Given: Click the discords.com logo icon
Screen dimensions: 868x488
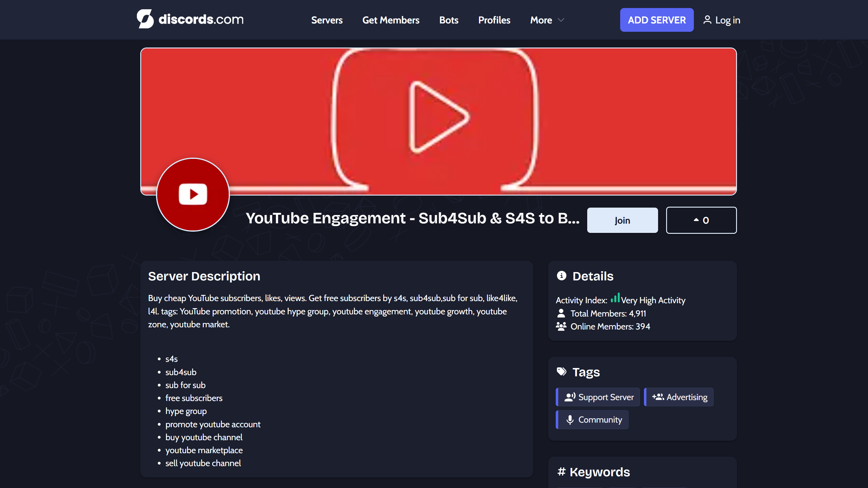Looking at the screenshot, I should coord(145,19).
